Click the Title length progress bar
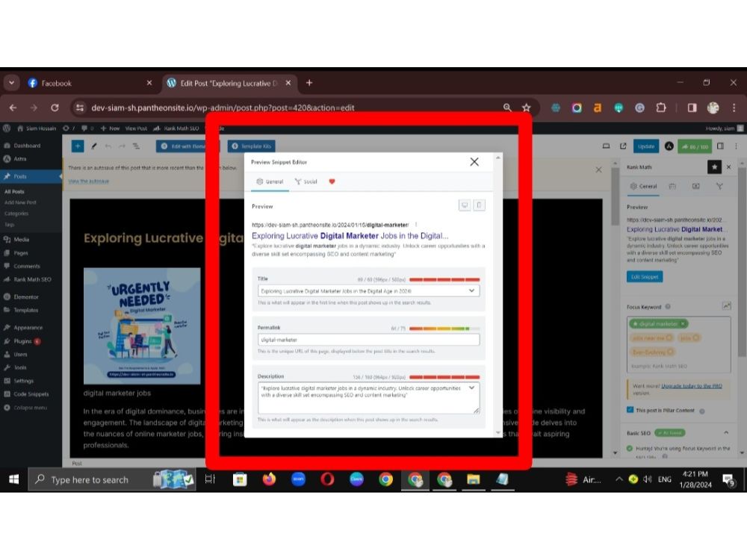This screenshot has height=560, width=747. pos(444,279)
